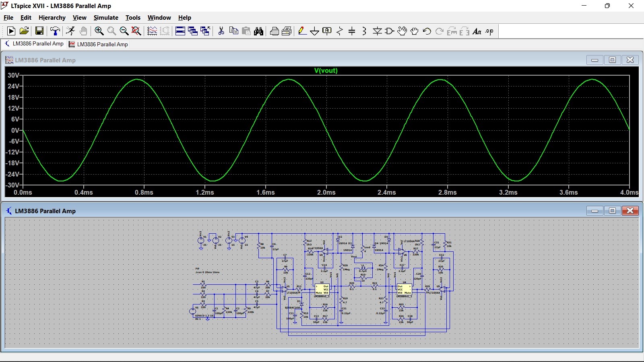644x362 pixels.
Task: Click the Copy toolbar icon
Action: pyautogui.click(x=233, y=31)
